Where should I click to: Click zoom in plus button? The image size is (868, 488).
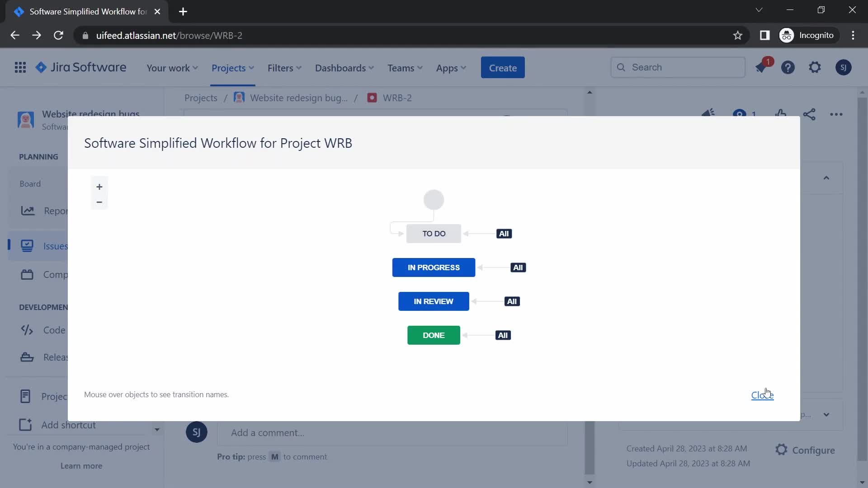click(x=99, y=187)
